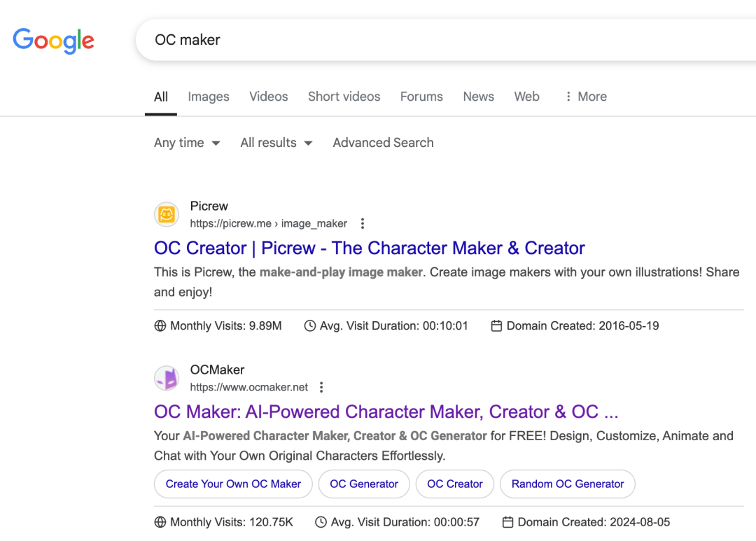Screen dimensions: 756x541
Task: Open the OC Maker: AI-Powered Character Maker result
Action: 386,412
